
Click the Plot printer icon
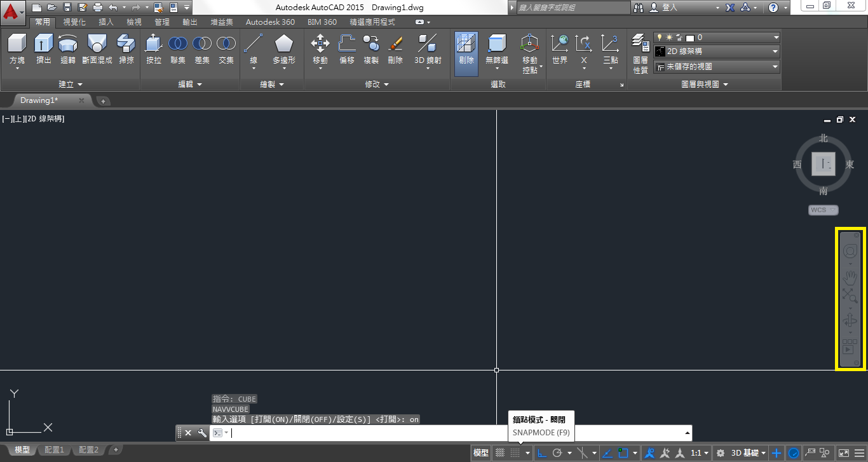coord(97,8)
